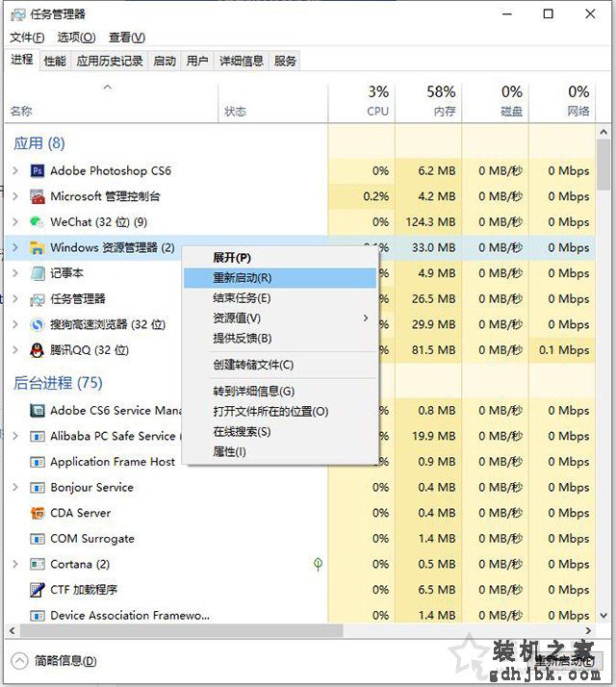The width and height of the screenshot is (616, 687).
Task: Click the Alibaba PC Safe Service icon
Action: point(38,437)
